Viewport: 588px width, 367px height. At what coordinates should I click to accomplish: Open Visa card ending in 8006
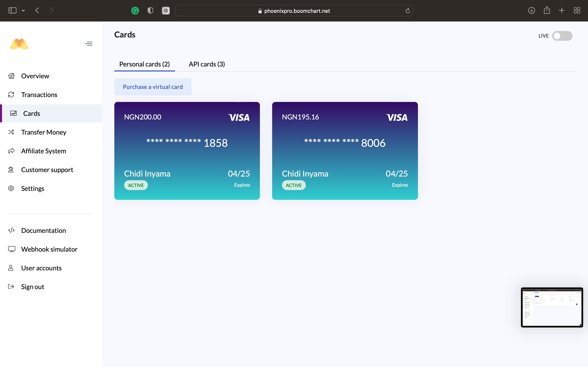345,151
